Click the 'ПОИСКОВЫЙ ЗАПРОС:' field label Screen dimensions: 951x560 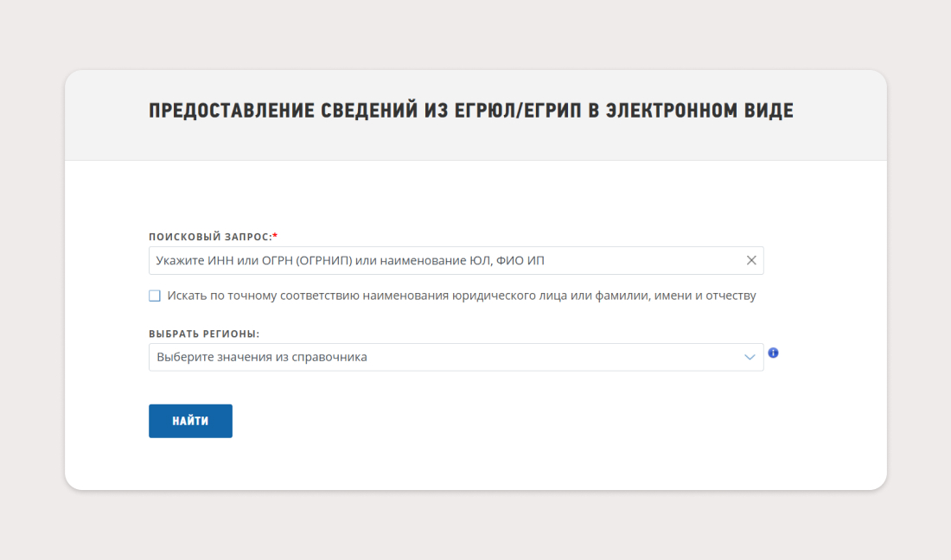(213, 237)
